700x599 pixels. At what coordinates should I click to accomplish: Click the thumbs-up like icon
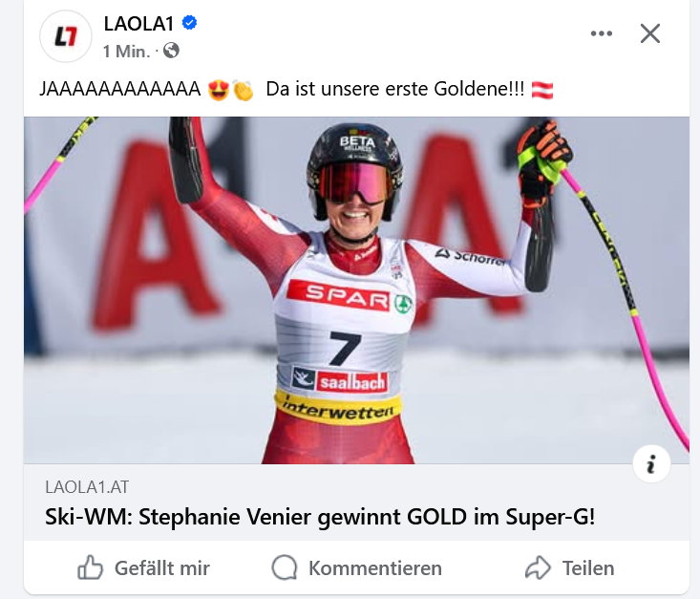click(90, 567)
